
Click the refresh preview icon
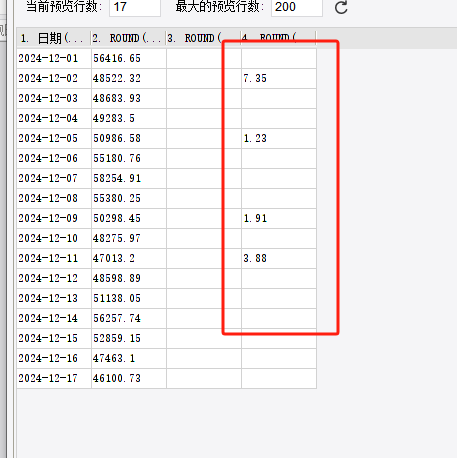pyautogui.click(x=341, y=7)
